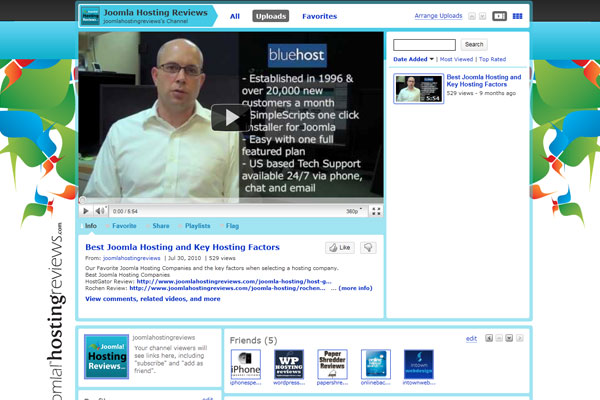Viewport: 600px width, 400px height.
Task: Enter fullscreen mode in the video player
Action: pyautogui.click(x=376, y=211)
